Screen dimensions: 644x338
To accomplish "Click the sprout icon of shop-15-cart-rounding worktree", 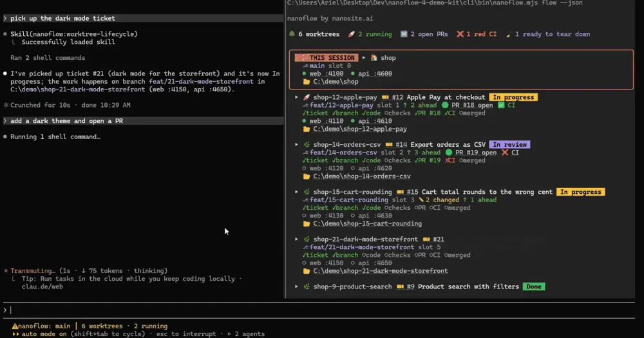I will coord(307,192).
